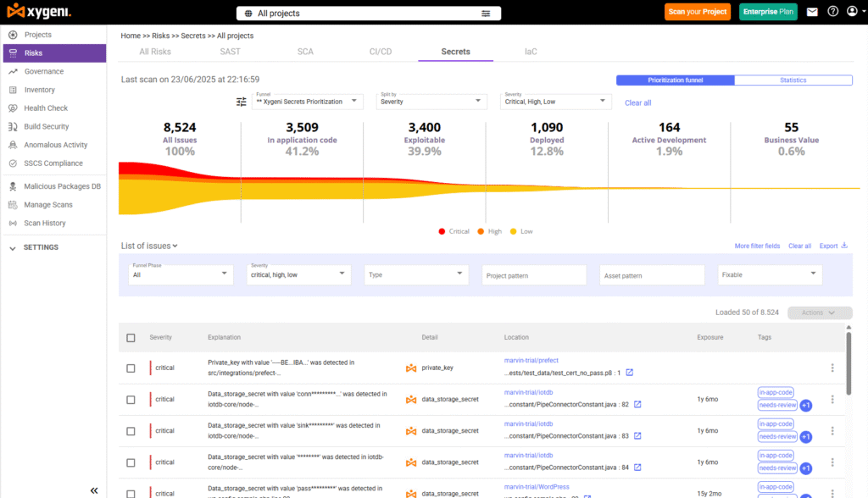
Task: Click the project filter sliders icon in search bar
Action: coord(486,14)
